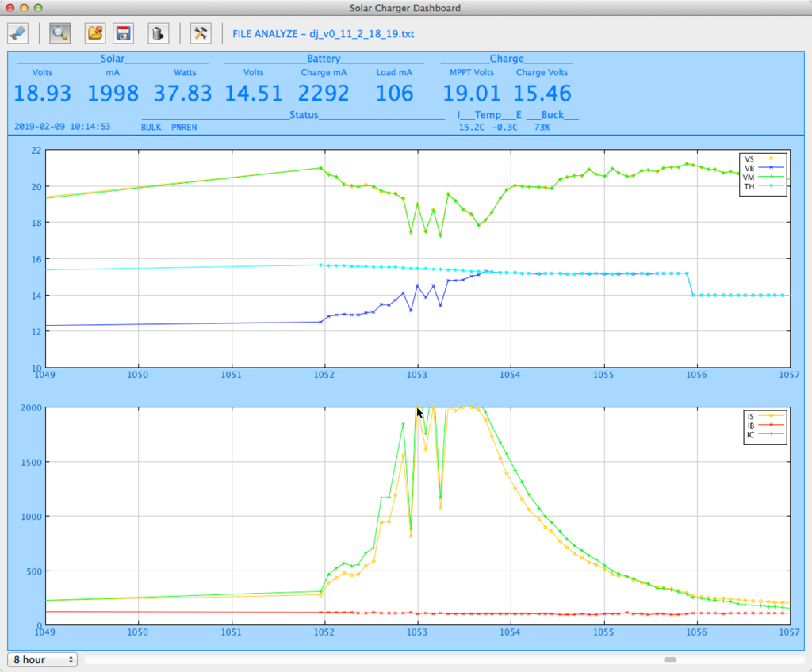Screen dimensions: 812x672
Task: Click the 1500 axis label on current chart
Action: pos(31,462)
